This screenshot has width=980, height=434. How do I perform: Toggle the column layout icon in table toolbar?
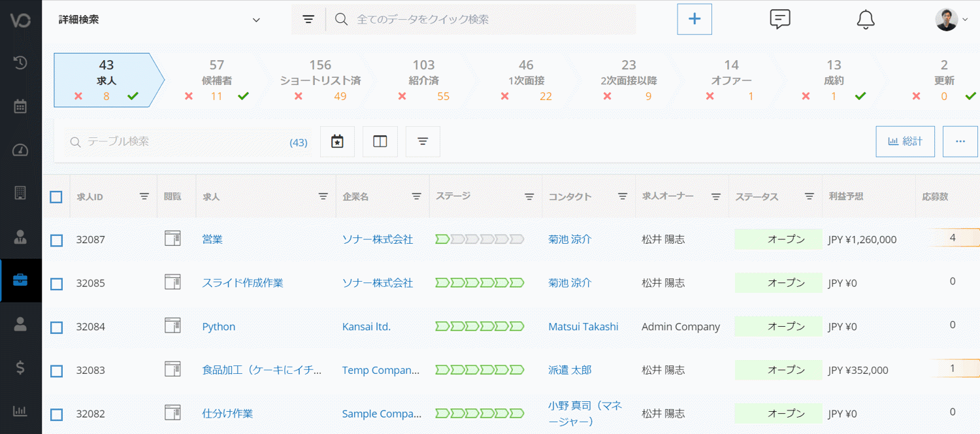click(380, 142)
